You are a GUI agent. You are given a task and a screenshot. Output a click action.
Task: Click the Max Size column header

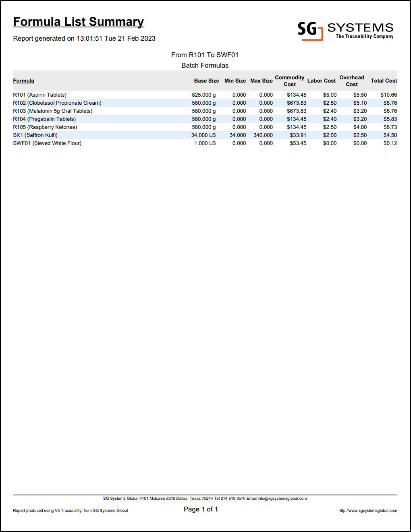pyautogui.click(x=261, y=81)
